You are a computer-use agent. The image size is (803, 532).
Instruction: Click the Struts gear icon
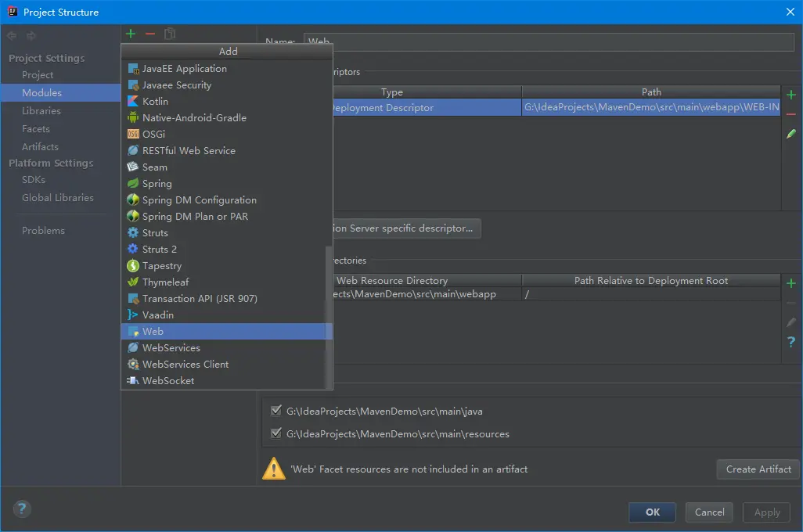point(133,232)
